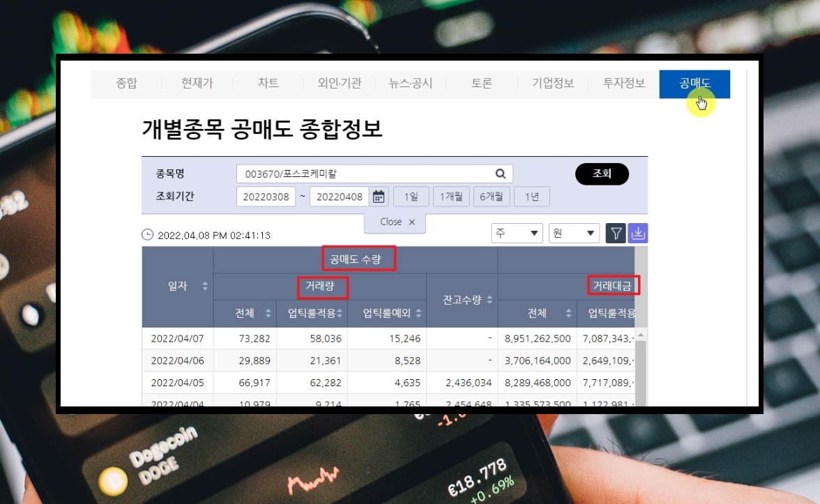The image size is (820, 504).
Task: Click the value 15,246
Action: [x=404, y=339]
